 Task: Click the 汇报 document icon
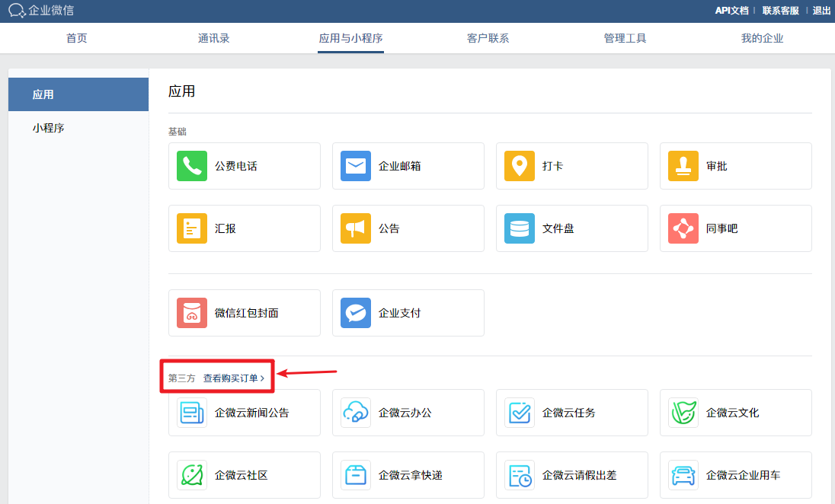192,228
